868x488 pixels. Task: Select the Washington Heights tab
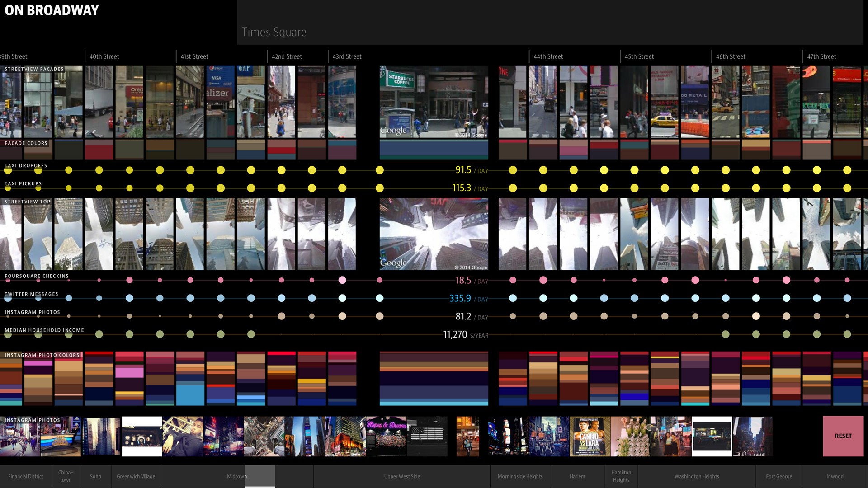tap(696, 476)
